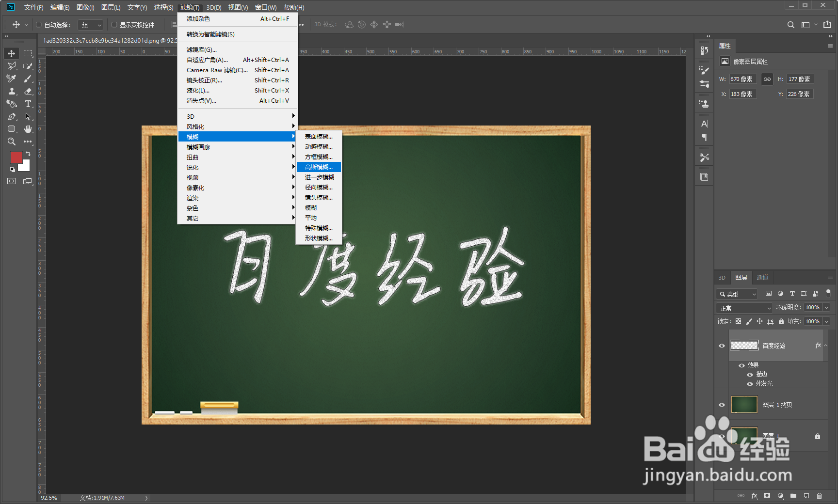The image size is (838, 504).
Task: Enable the 自动选择 checkbox
Action: [39, 24]
